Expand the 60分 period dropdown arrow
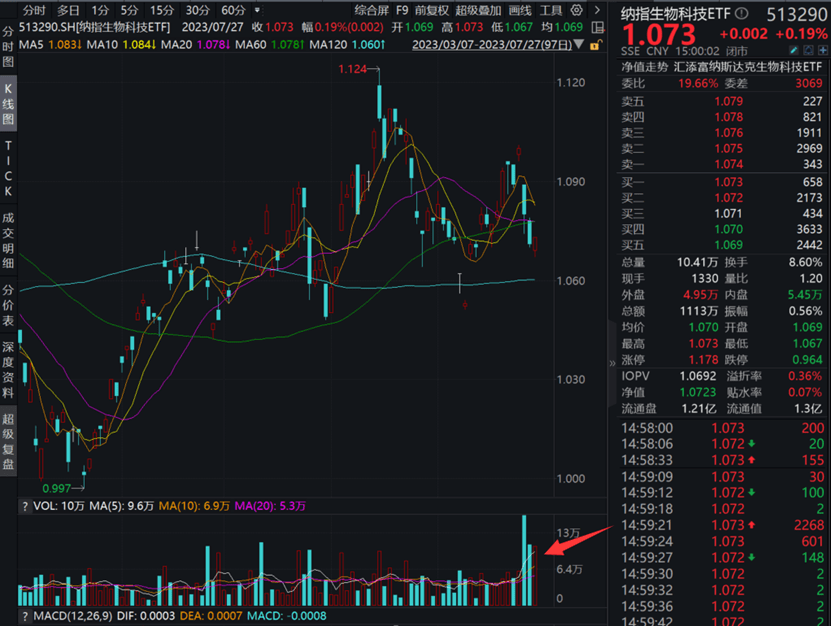 (x=253, y=10)
